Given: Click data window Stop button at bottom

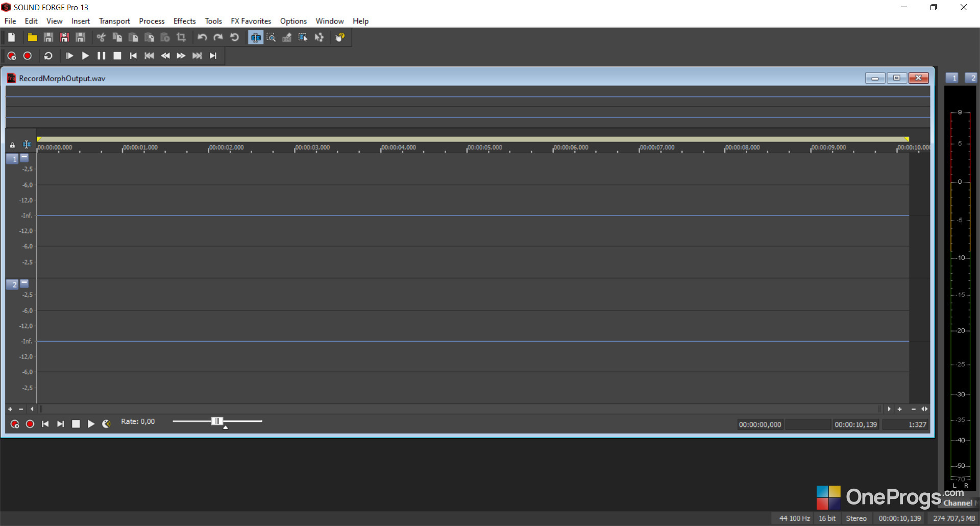Looking at the screenshot, I should [x=76, y=424].
